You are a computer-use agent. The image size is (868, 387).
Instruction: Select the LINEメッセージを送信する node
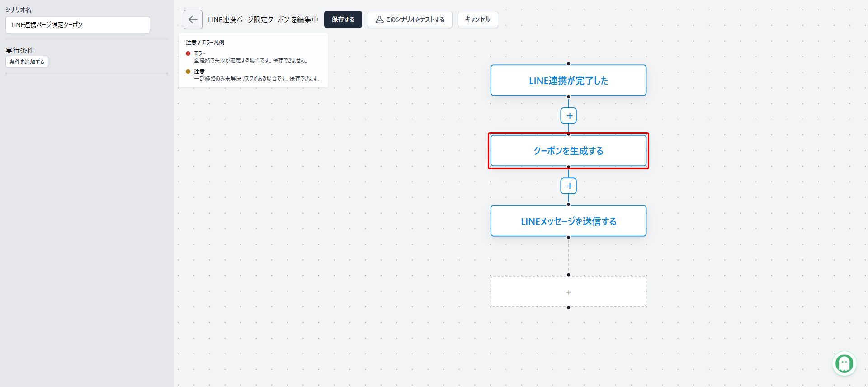[x=568, y=221]
